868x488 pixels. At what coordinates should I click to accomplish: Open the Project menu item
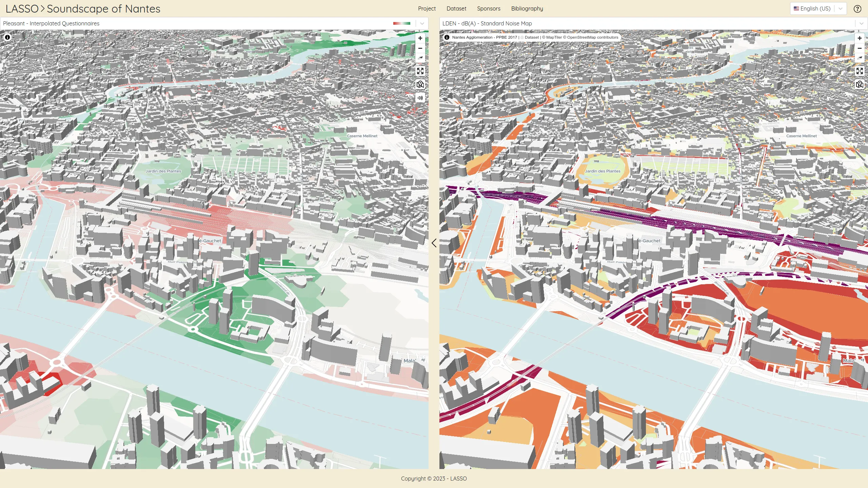pos(427,9)
